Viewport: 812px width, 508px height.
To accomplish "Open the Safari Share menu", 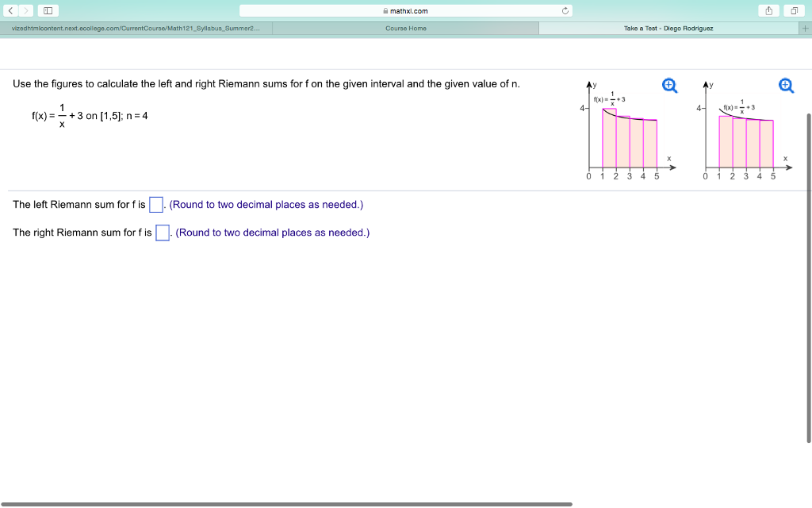I will pos(768,11).
